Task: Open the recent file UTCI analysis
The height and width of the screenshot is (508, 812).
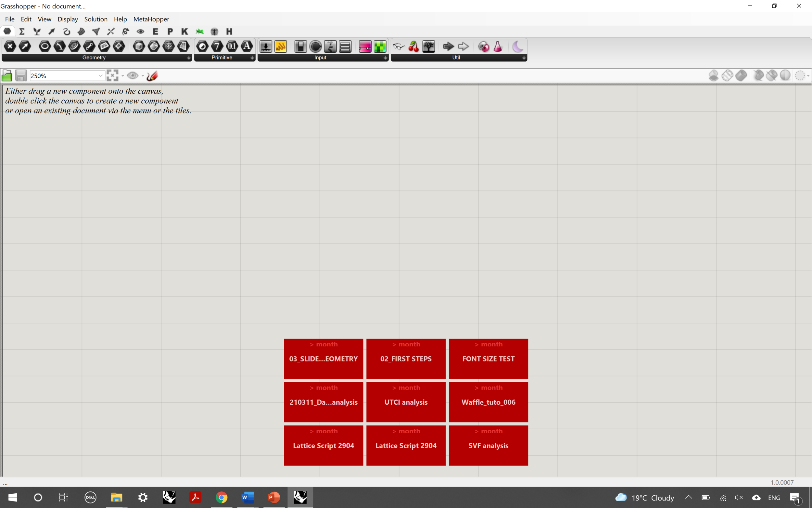Action: point(405,402)
